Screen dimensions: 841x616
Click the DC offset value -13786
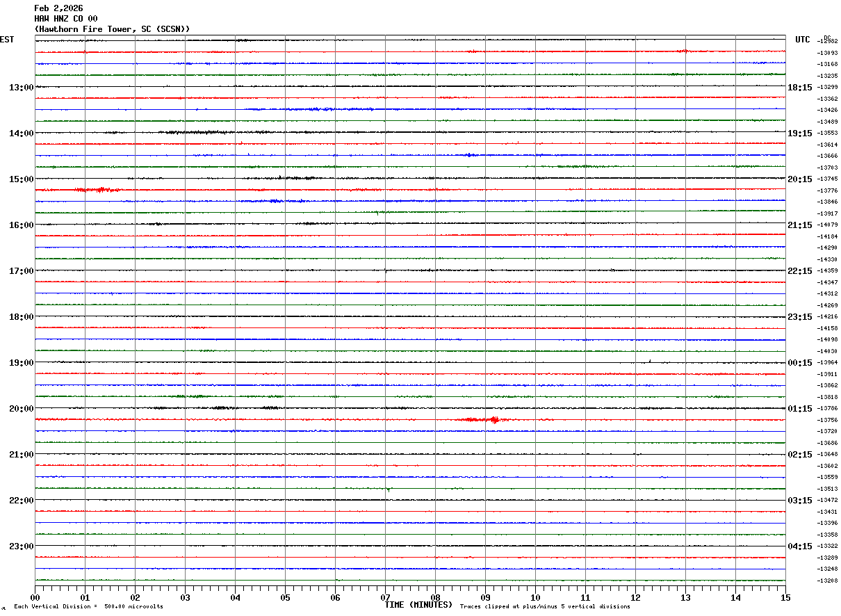point(828,408)
